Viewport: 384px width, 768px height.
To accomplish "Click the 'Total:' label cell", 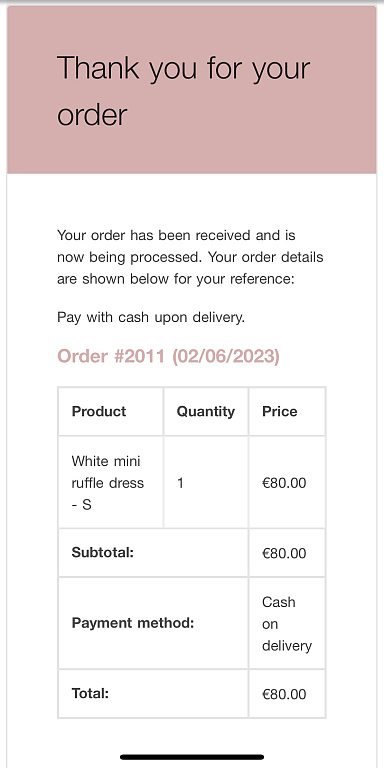I will pos(153,694).
